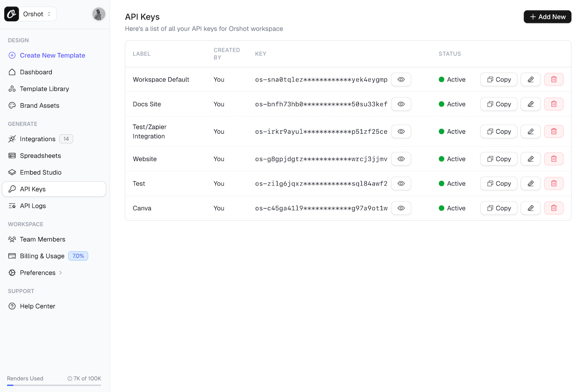Open Template Library from sidebar
The image size is (585, 392).
44,89
